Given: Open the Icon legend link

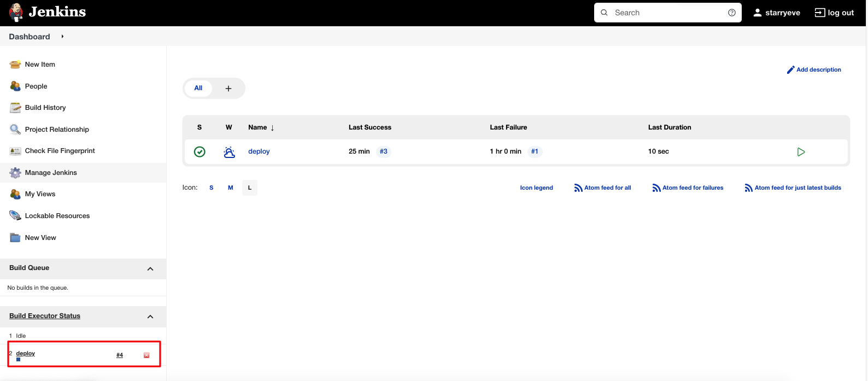Looking at the screenshot, I should [536, 188].
